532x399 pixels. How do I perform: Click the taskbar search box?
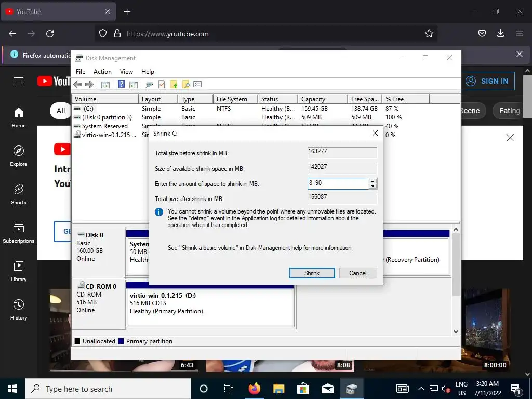[x=108, y=389]
